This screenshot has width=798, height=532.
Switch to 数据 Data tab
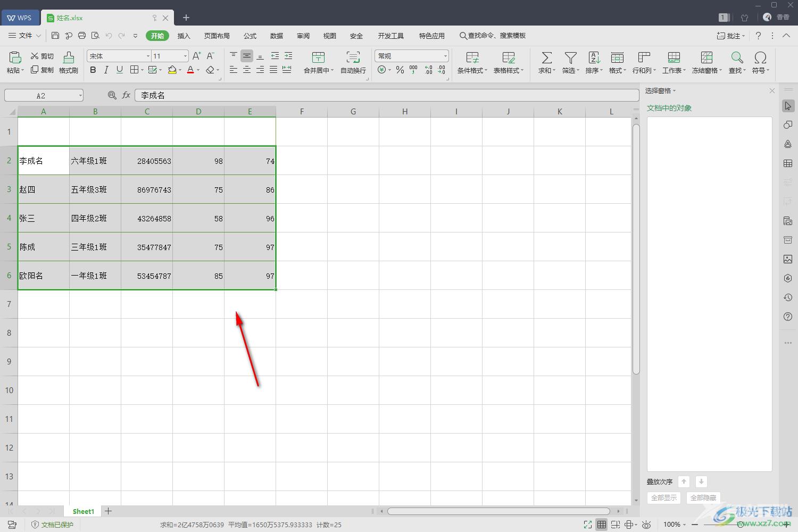click(x=277, y=36)
